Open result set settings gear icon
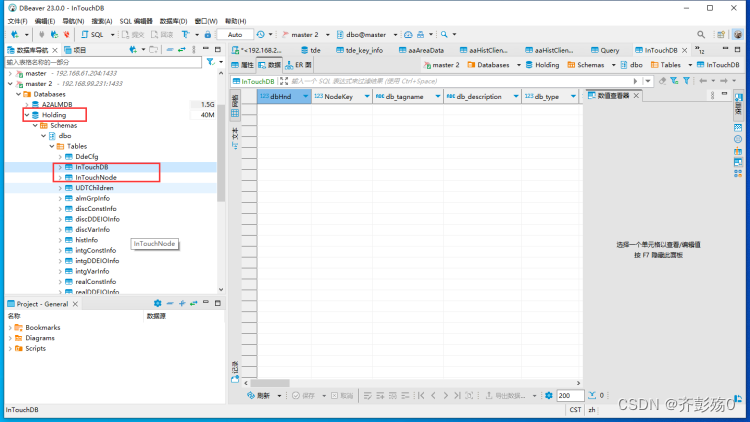 tap(549, 396)
